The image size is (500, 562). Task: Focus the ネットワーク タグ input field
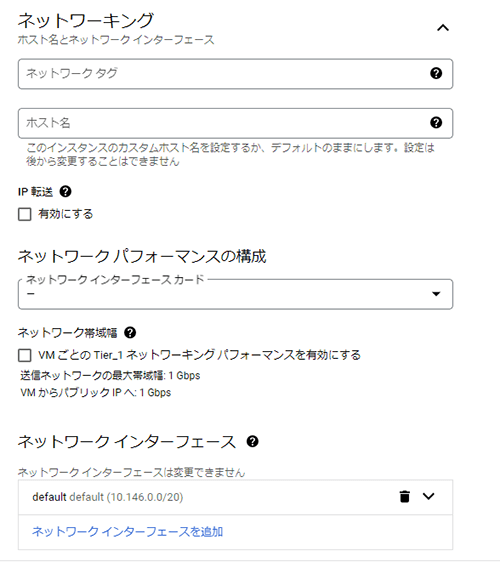[x=235, y=74]
